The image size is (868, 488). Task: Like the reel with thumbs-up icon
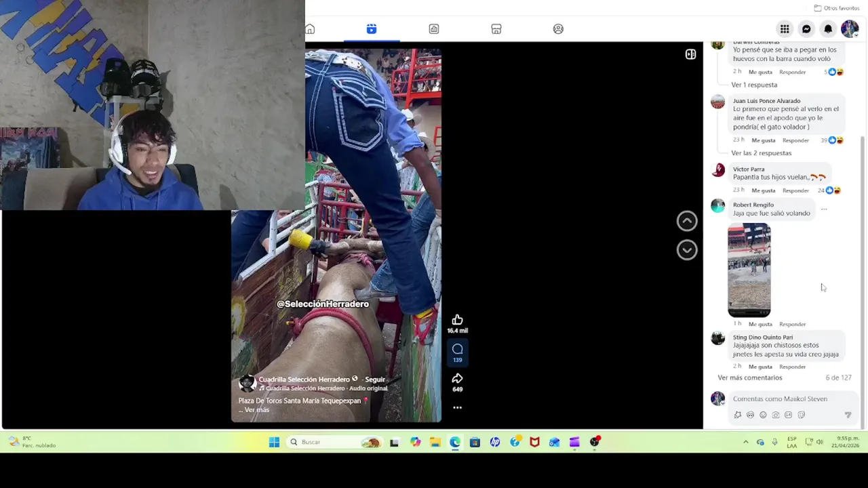[x=457, y=320]
